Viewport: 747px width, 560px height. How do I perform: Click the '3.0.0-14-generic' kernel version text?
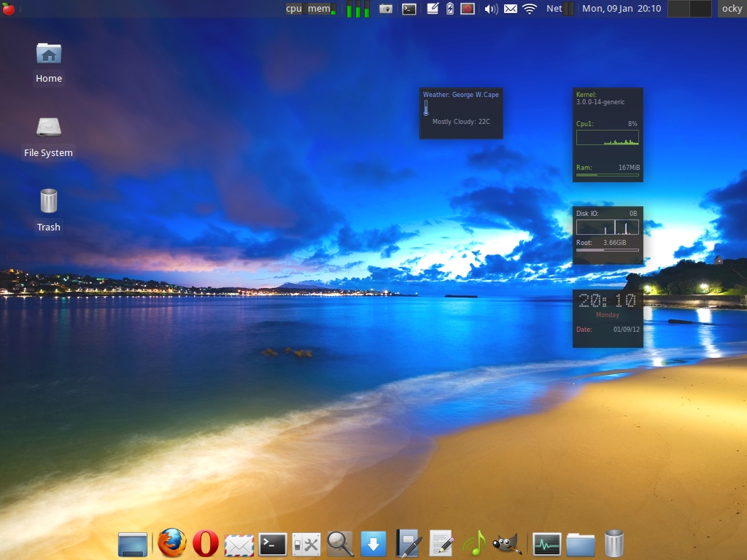coord(600,102)
